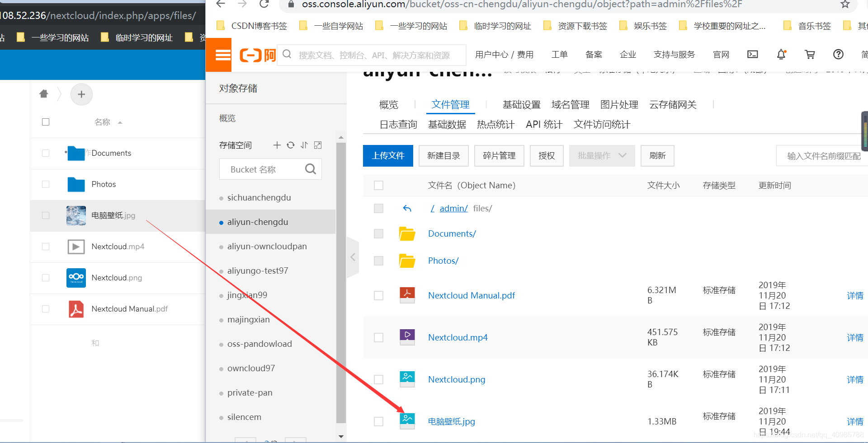The image size is (868, 443).
Task: Click 电脑壁纸.jpg thumbnail in Nextcloud
Action: [x=76, y=215]
